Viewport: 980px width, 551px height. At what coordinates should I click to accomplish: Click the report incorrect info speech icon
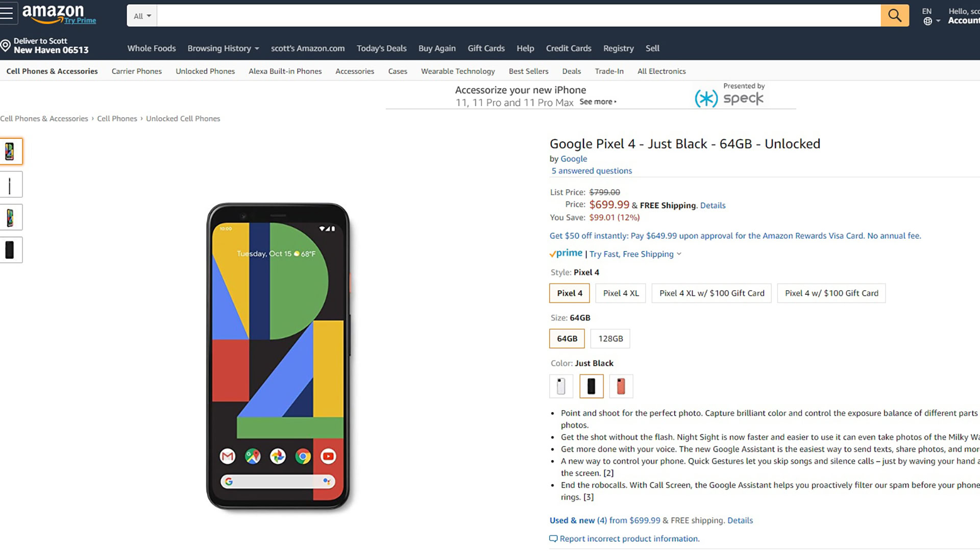pos(553,539)
